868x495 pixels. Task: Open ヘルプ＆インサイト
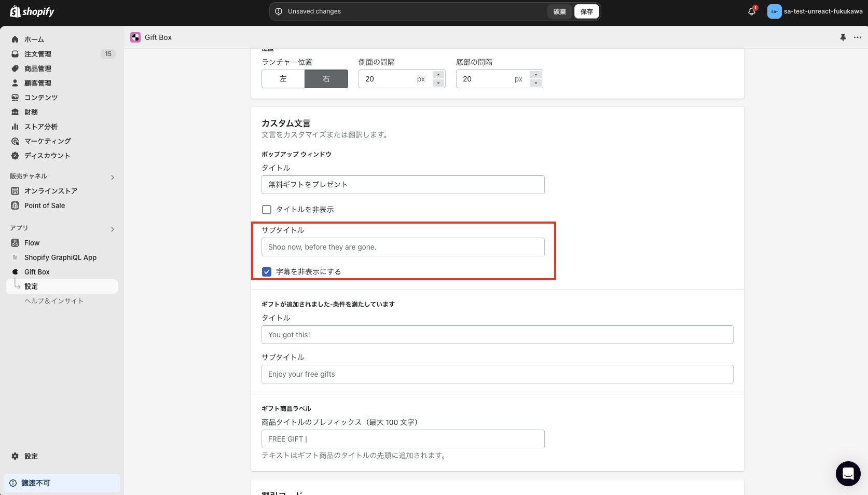[x=54, y=300]
